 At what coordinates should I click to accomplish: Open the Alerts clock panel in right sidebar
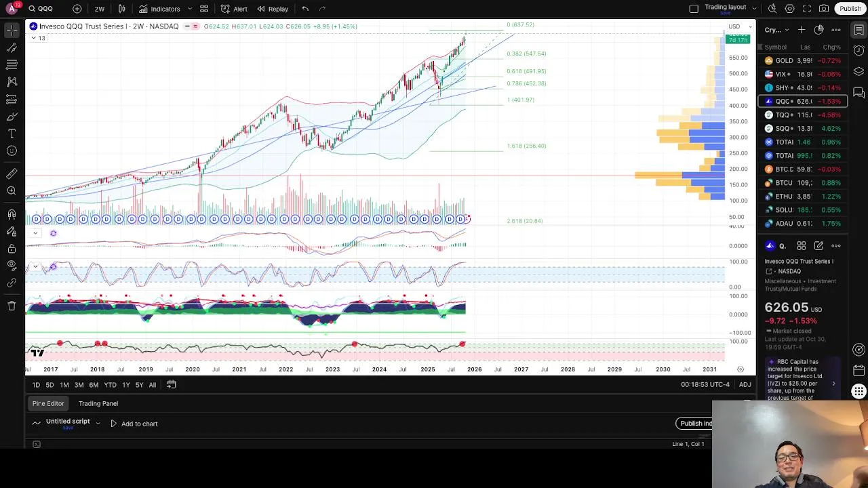pyautogui.click(x=859, y=51)
